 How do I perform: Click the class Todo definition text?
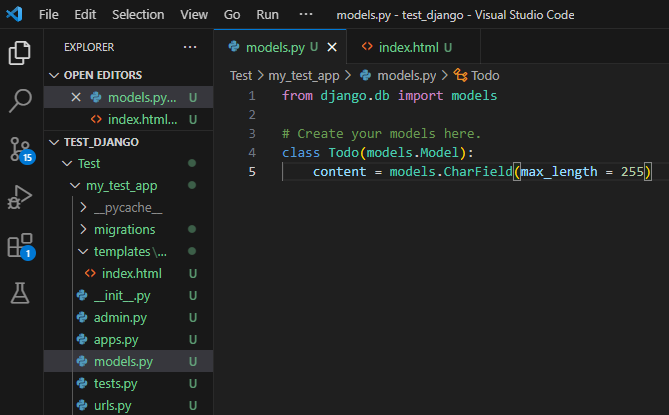pos(378,152)
